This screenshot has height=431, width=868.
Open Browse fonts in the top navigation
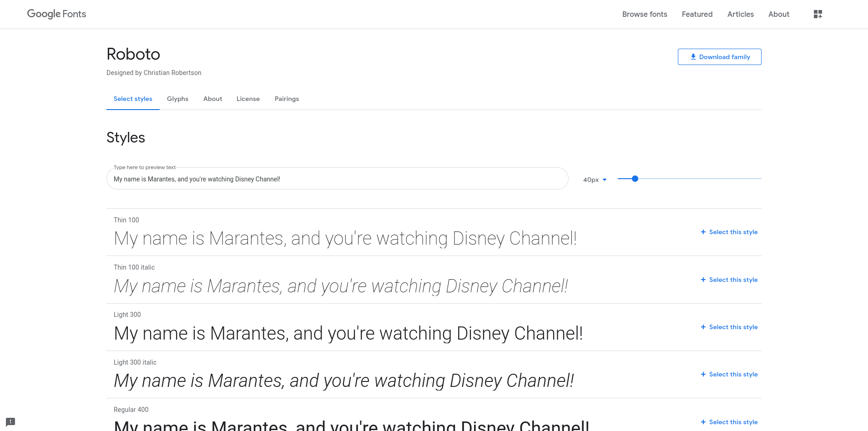[645, 14]
